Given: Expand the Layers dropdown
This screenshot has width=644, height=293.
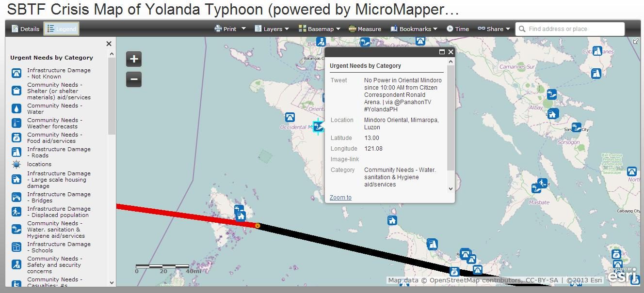Looking at the screenshot, I should click(x=272, y=29).
